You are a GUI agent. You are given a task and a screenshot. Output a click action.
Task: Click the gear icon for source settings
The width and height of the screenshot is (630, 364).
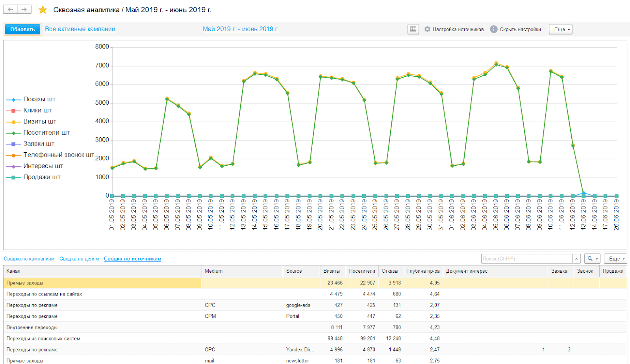(x=427, y=29)
